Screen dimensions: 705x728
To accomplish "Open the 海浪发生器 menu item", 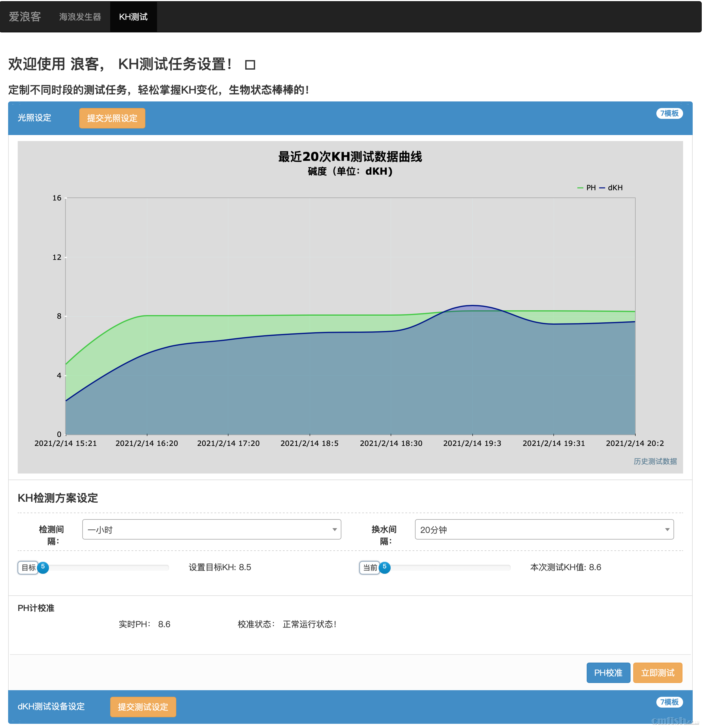I will 80,17.
